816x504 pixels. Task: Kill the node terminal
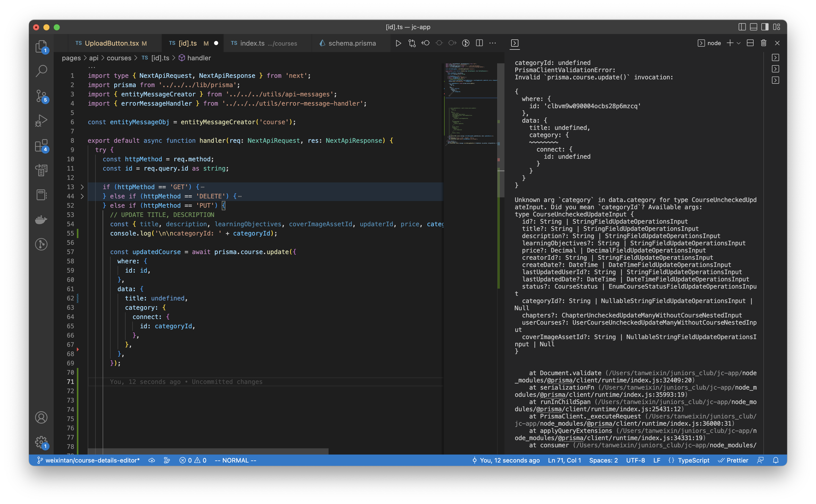point(763,43)
